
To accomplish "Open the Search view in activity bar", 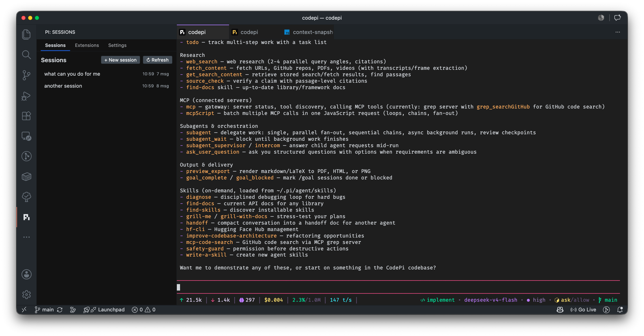I will point(26,55).
